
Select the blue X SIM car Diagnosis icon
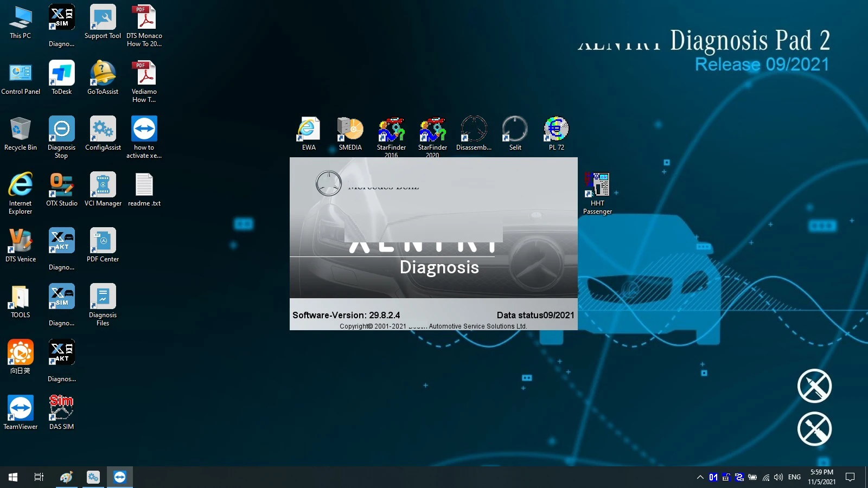pyautogui.click(x=62, y=305)
